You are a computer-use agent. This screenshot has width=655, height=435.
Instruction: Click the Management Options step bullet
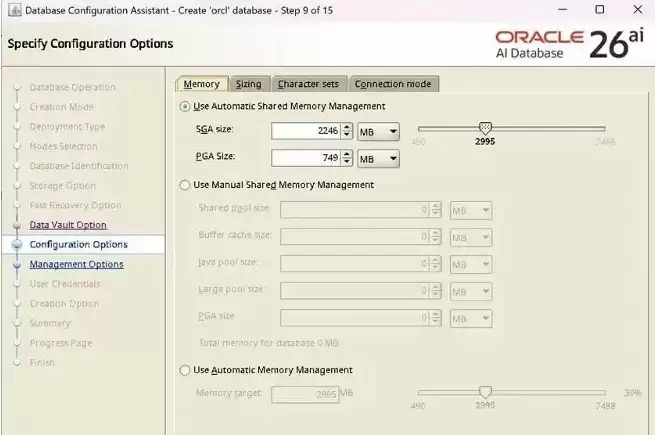click(17, 265)
